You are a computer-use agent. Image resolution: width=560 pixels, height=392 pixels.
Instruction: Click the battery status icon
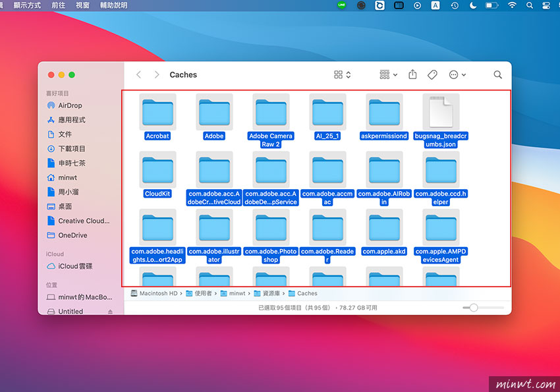coord(491,5)
